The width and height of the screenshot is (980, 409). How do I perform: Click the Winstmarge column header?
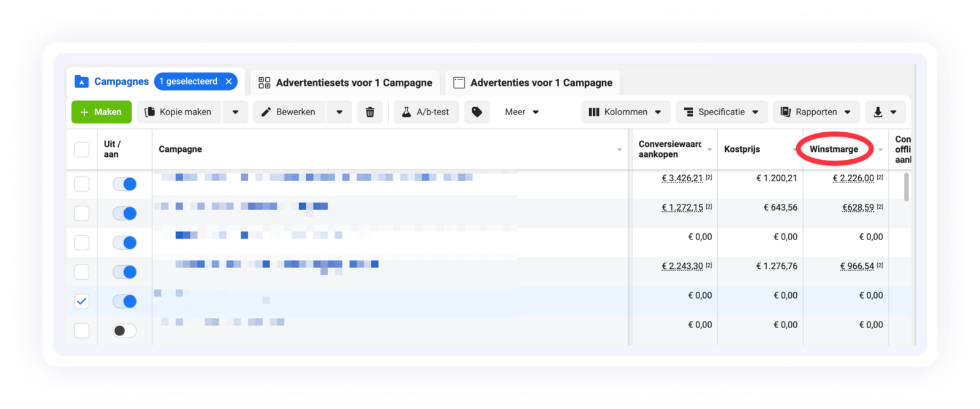(834, 149)
